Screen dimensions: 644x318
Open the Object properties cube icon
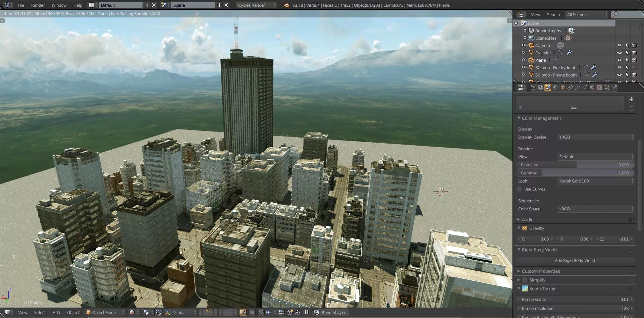pos(563,87)
